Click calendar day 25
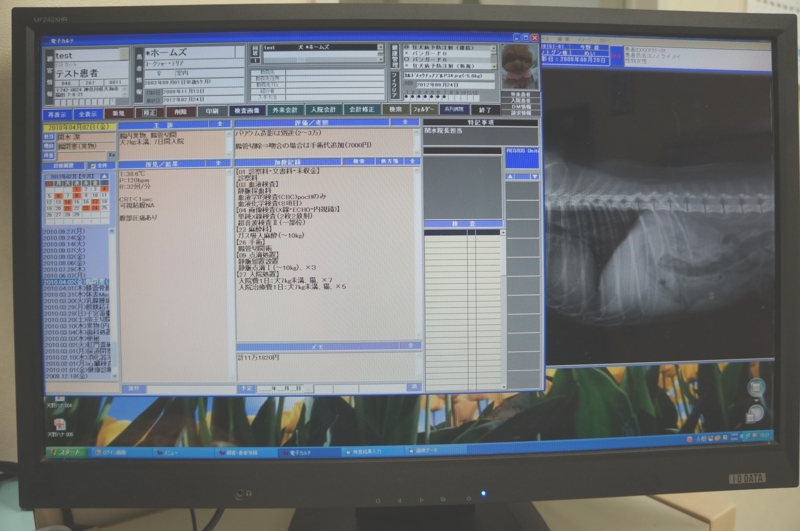 pyautogui.click(x=104, y=208)
